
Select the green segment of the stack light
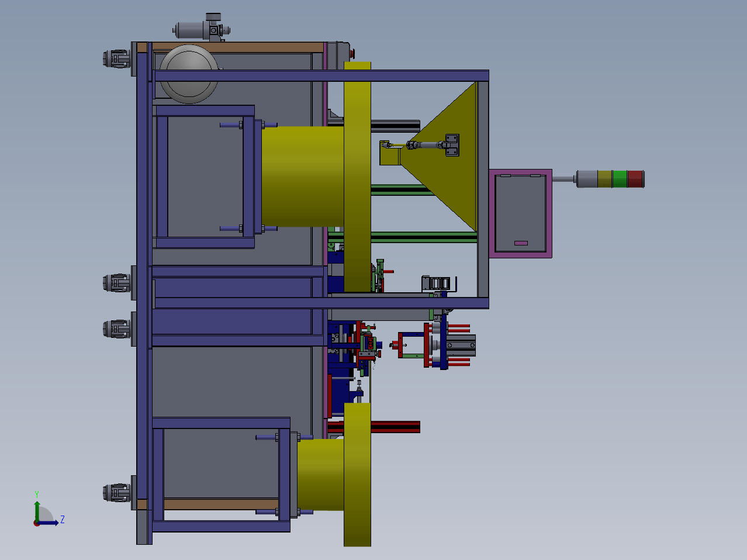(x=620, y=179)
